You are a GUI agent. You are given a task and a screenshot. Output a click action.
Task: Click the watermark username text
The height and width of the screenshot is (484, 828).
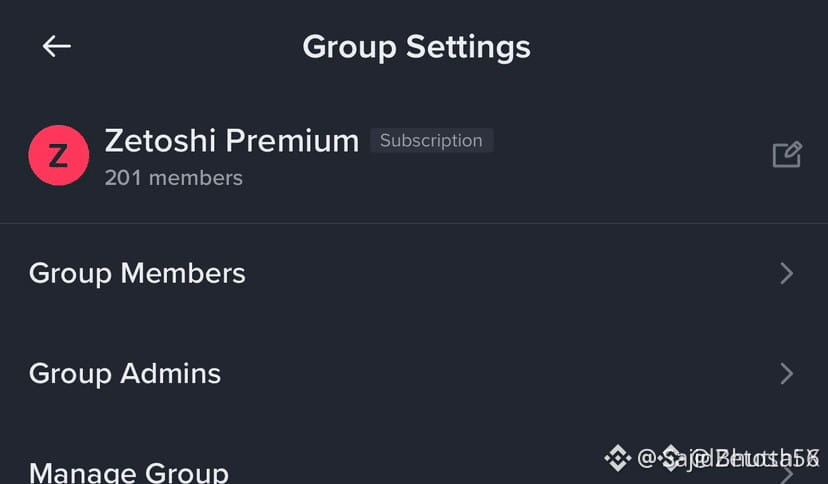point(728,458)
